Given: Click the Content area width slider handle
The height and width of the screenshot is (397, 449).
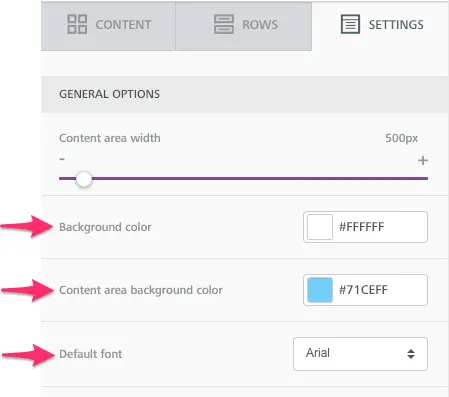Looking at the screenshot, I should (x=84, y=179).
